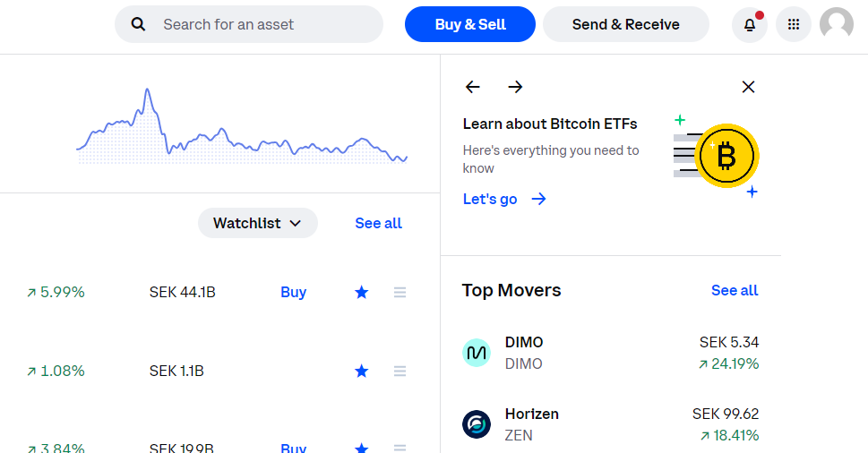Open the user profile avatar

(x=836, y=25)
